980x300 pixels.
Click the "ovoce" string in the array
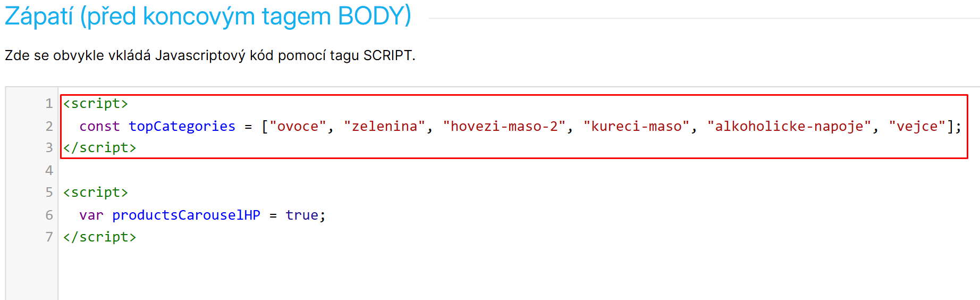(x=298, y=126)
